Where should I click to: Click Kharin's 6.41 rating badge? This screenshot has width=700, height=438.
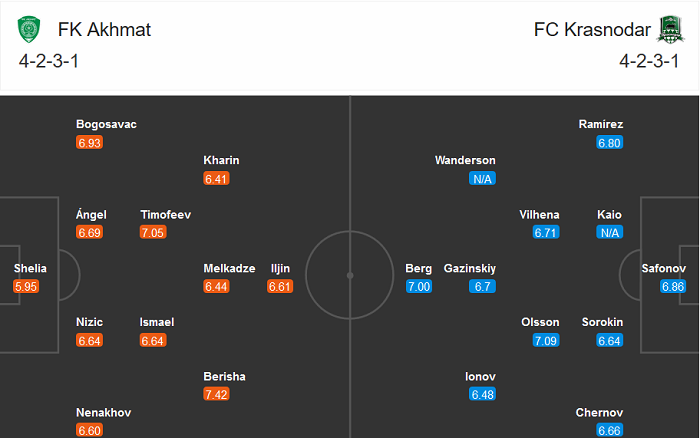pos(217,178)
